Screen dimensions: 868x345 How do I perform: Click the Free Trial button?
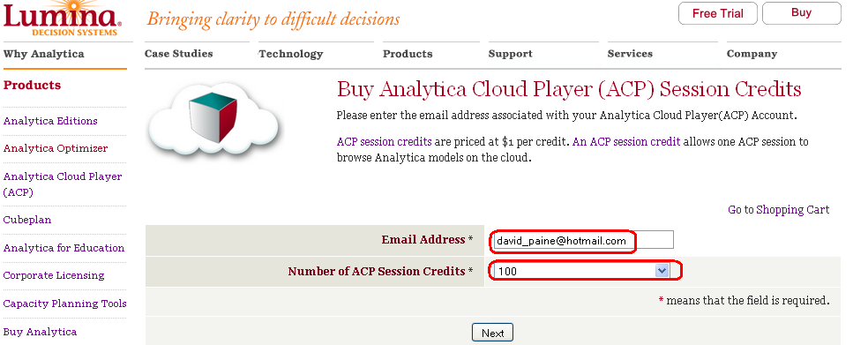tap(717, 13)
